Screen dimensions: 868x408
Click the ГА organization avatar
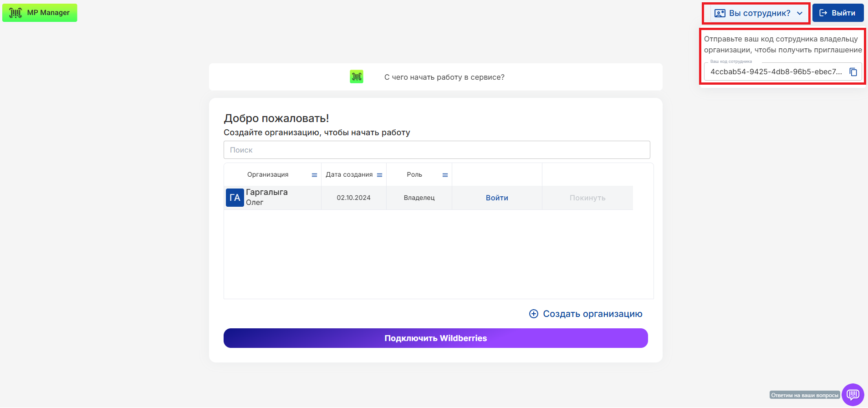[235, 198]
